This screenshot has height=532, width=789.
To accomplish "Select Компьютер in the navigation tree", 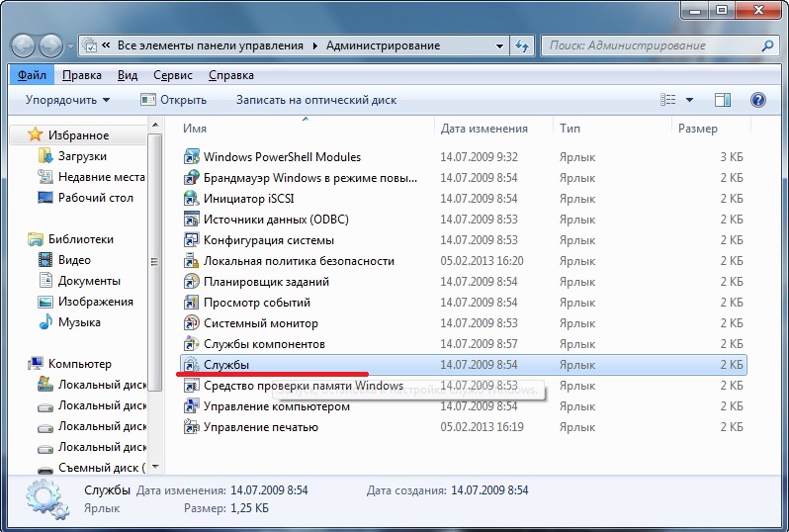I will [79, 364].
